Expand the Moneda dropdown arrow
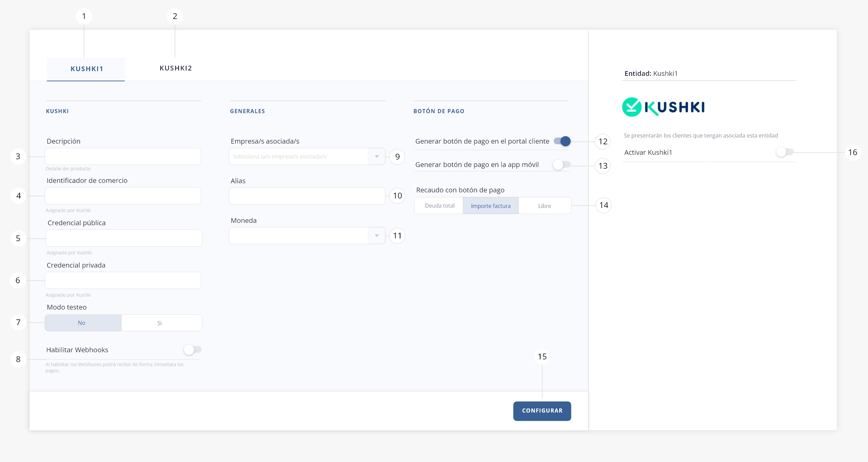The image size is (868, 462). [377, 235]
